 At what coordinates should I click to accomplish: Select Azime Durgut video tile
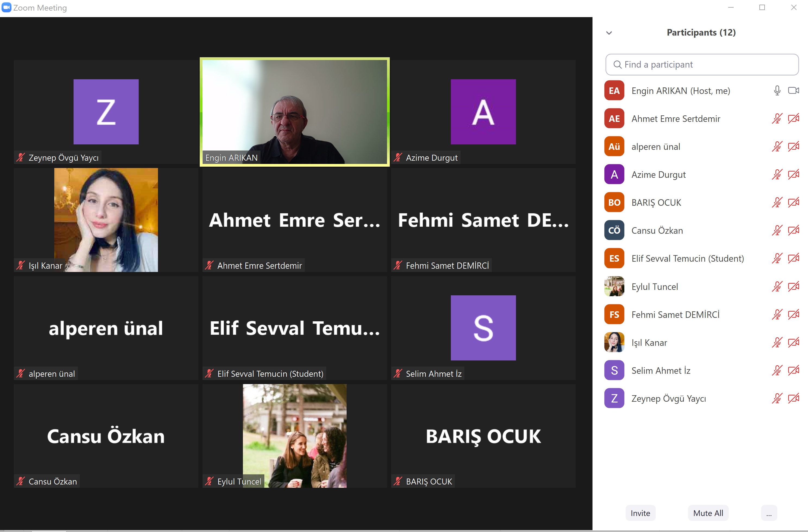coord(483,112)
